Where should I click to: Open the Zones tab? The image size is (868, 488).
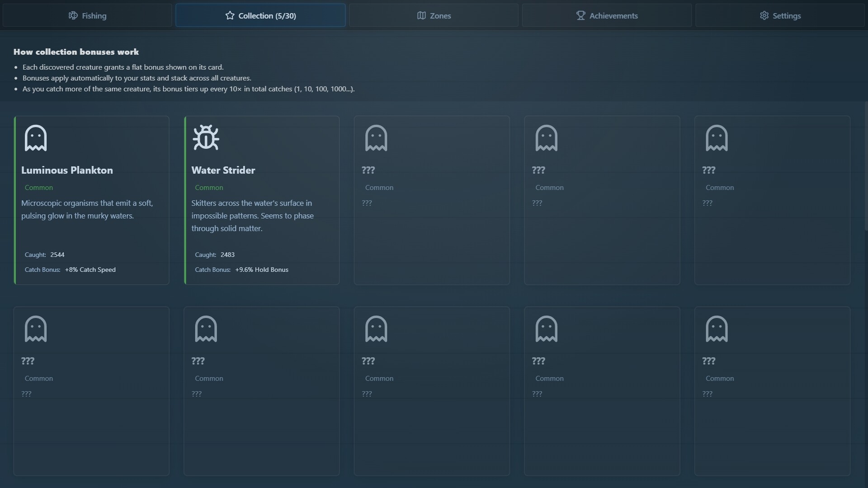(434, 15)
